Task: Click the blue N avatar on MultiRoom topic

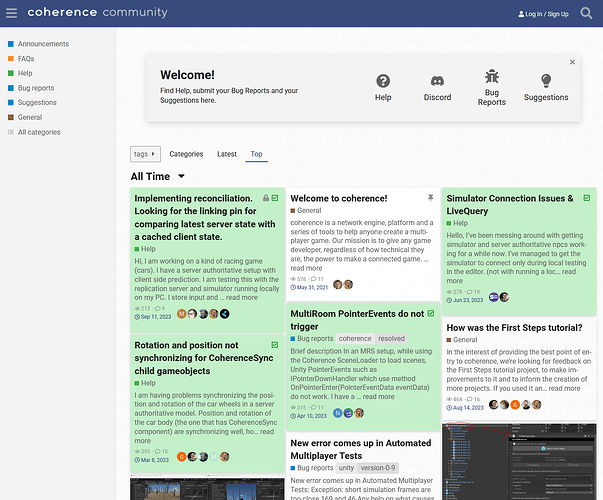Action: click(x=337, y=413)
